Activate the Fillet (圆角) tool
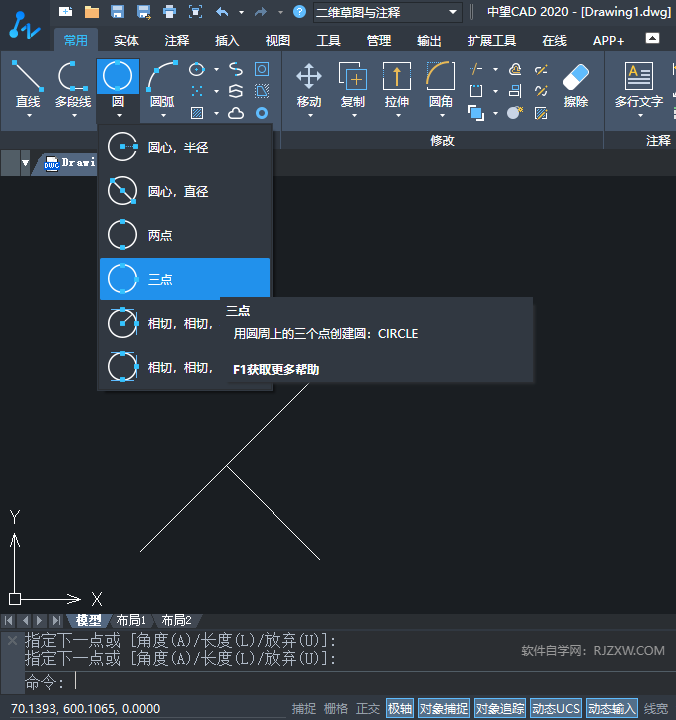Image resolution: width=676 pixels, height=720 pixels. click(x=441, y=84)
